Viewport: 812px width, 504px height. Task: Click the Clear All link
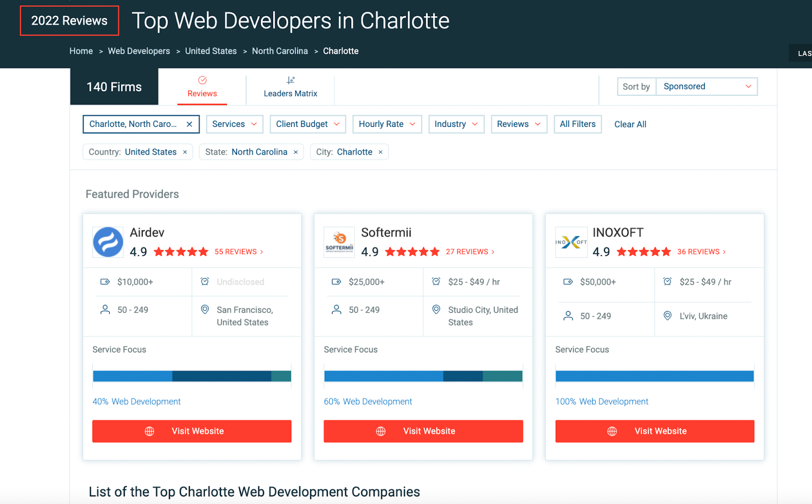pos(630,124)
